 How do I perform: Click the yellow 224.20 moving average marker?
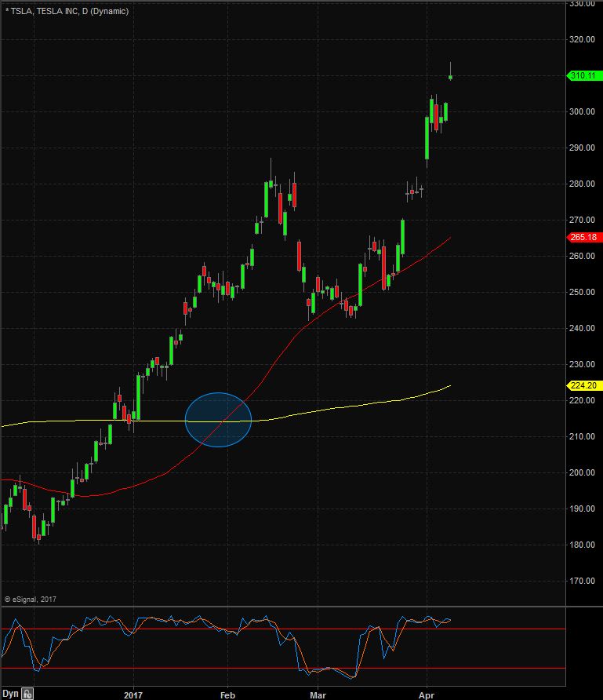click(x=584, y=385)
